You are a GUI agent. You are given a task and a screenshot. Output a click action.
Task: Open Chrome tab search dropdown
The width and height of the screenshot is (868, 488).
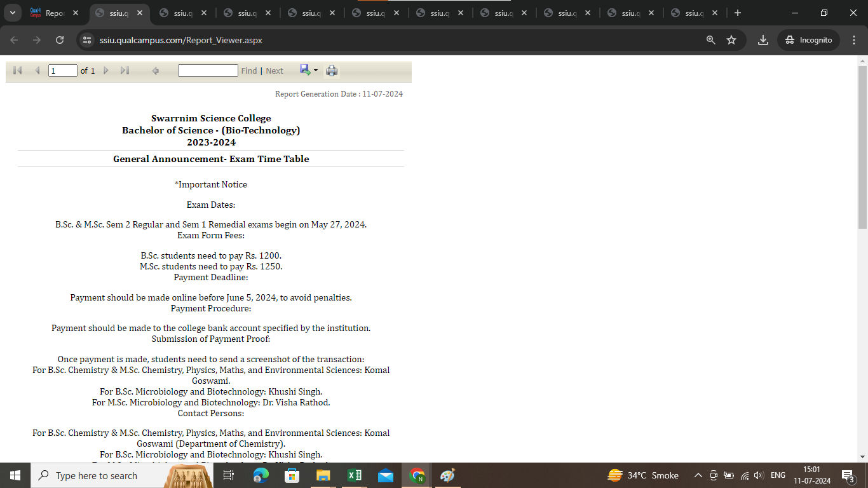pyautogui.click(x=12, y=13)
